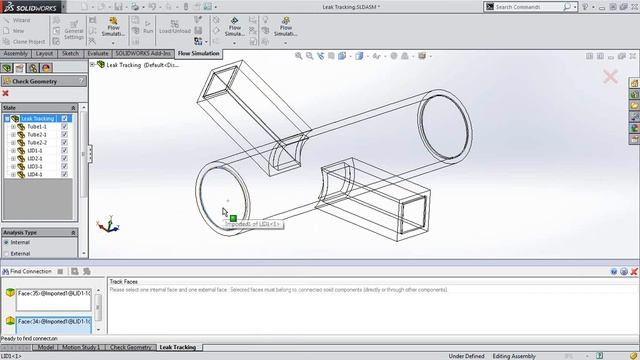Open the first Flow Simulation ribbon dropdown arrow
640x360 pixels.
click(113, 42)
